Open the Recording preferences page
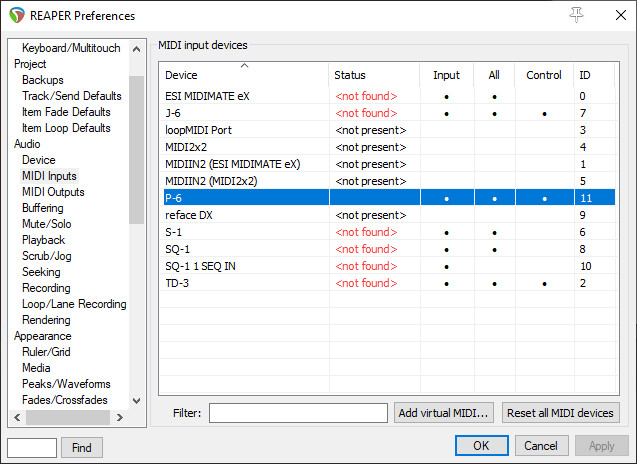The width and height of the screenshot is (637, 464). 46,288
